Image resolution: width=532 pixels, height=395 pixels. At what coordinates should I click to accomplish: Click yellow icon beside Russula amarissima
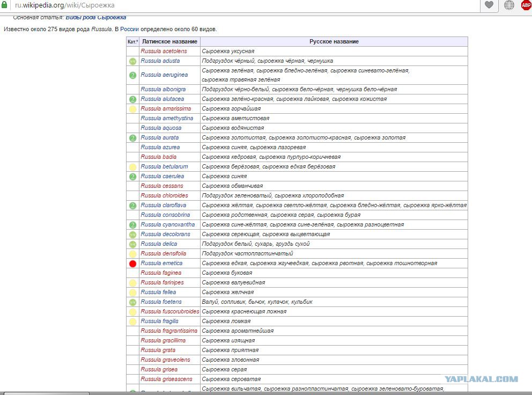coord(132,109)
